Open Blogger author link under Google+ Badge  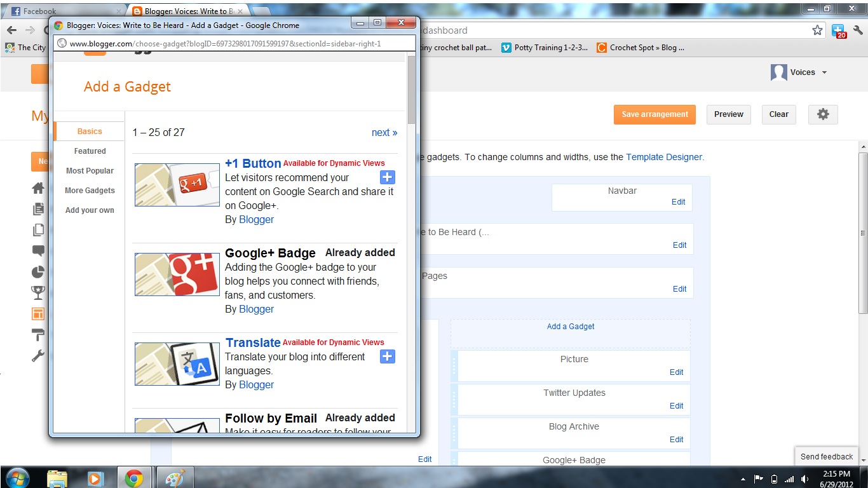pyautogui.click(x=256, y=309)
